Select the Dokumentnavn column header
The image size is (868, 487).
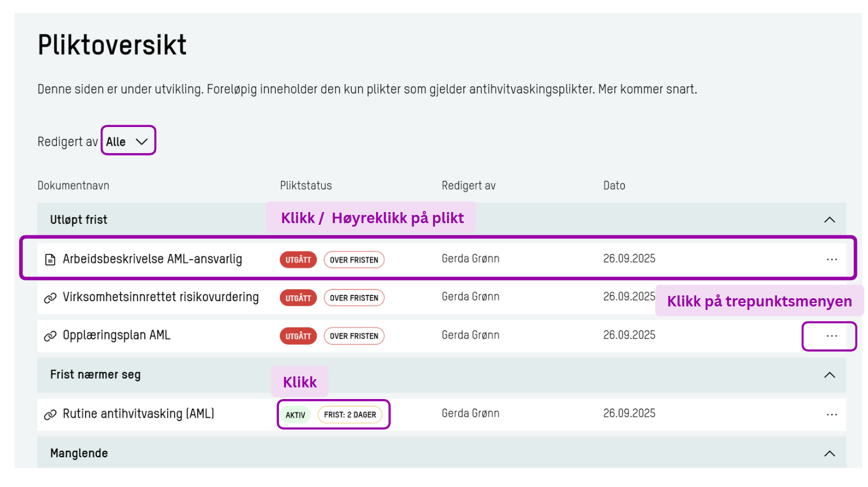(73, 185)
